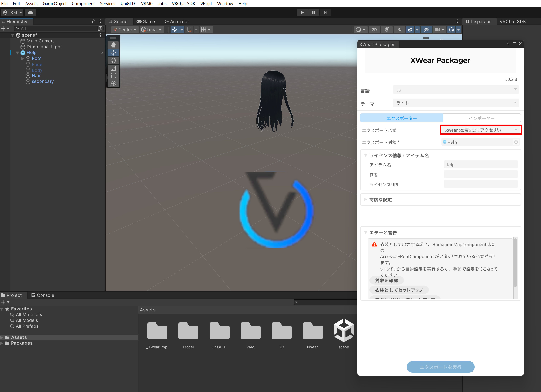
Task: Click the Step frame button
Action: point(325,12)
